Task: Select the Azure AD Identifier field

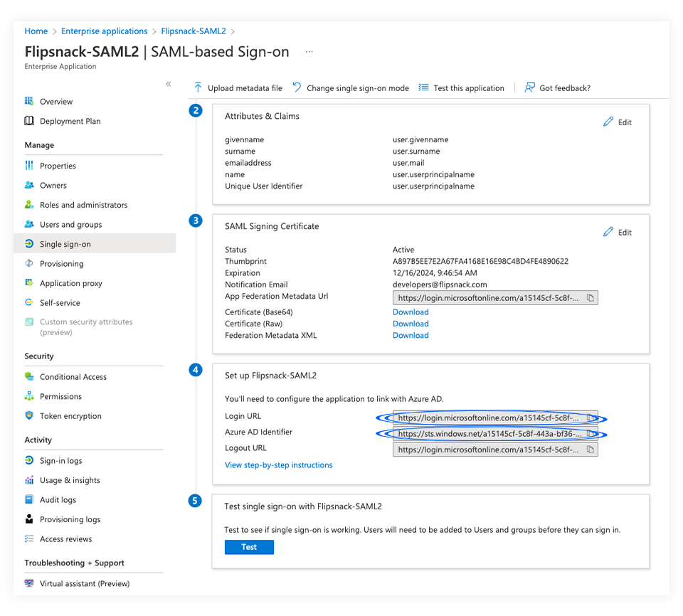Action: 495,433
